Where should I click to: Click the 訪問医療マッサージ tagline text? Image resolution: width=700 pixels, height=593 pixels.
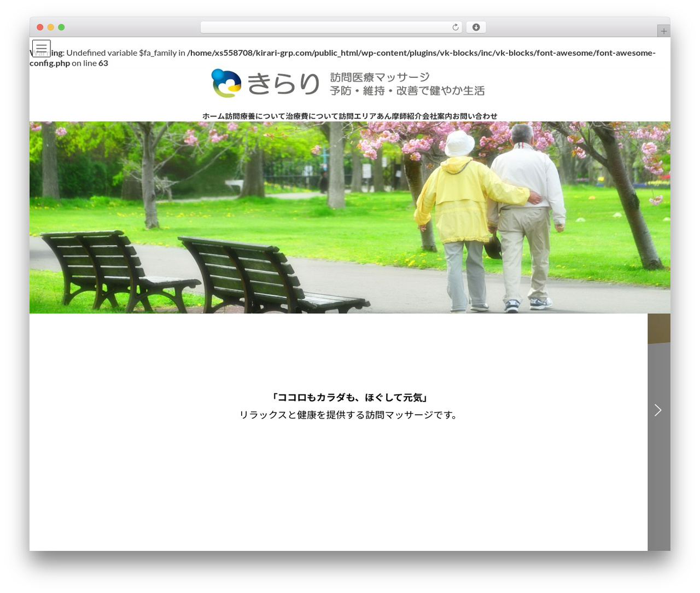tap(380, 77)
